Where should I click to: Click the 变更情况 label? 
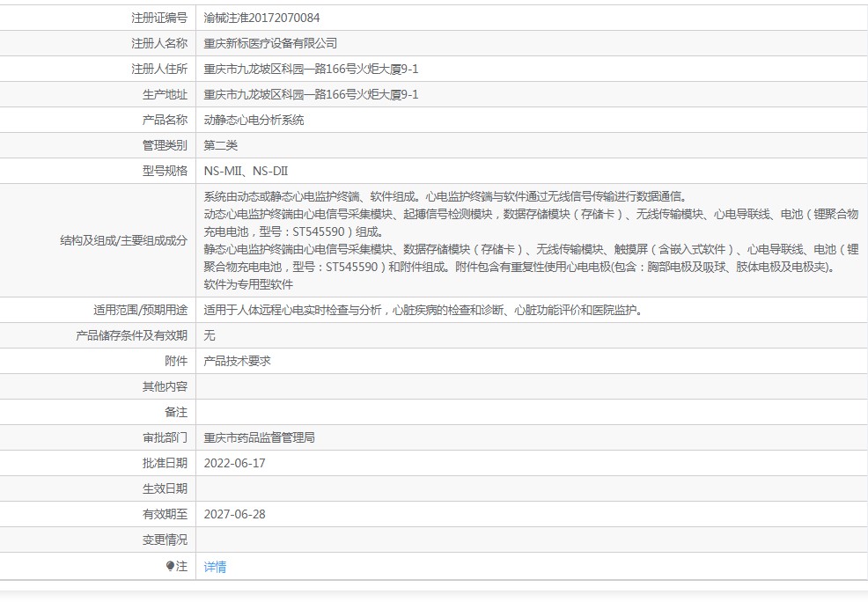165,540
